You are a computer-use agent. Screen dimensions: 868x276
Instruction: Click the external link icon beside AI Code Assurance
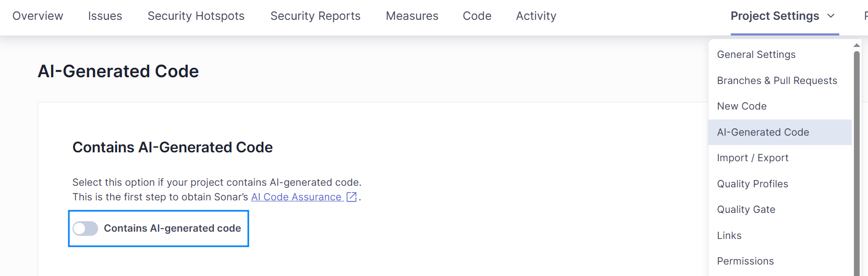pos(352,197)
